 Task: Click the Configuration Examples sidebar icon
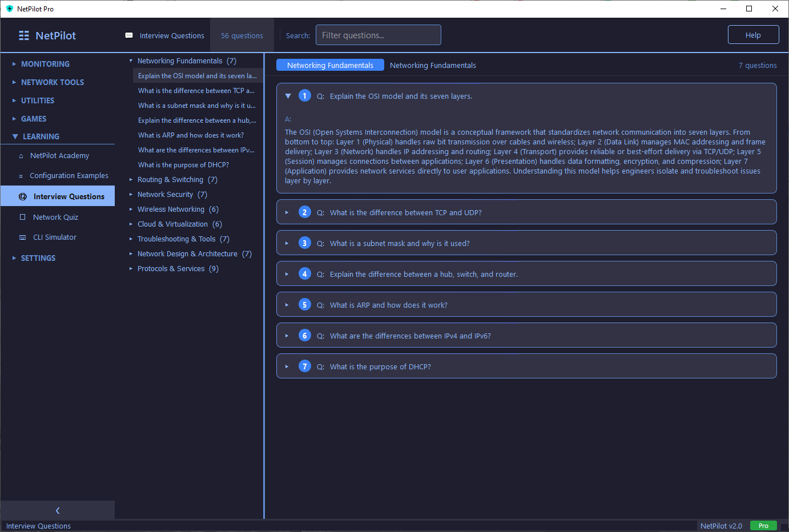click(x=21, y=176)
